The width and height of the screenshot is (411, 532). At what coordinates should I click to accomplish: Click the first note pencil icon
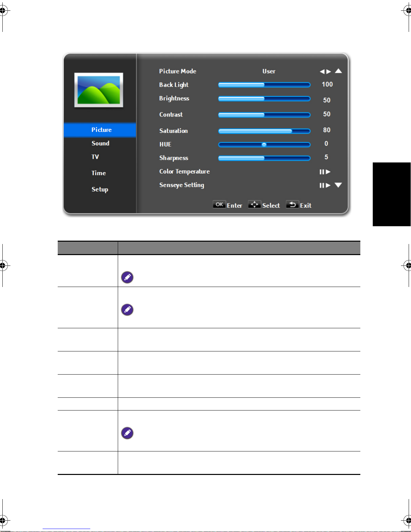(x=127, y=277)
